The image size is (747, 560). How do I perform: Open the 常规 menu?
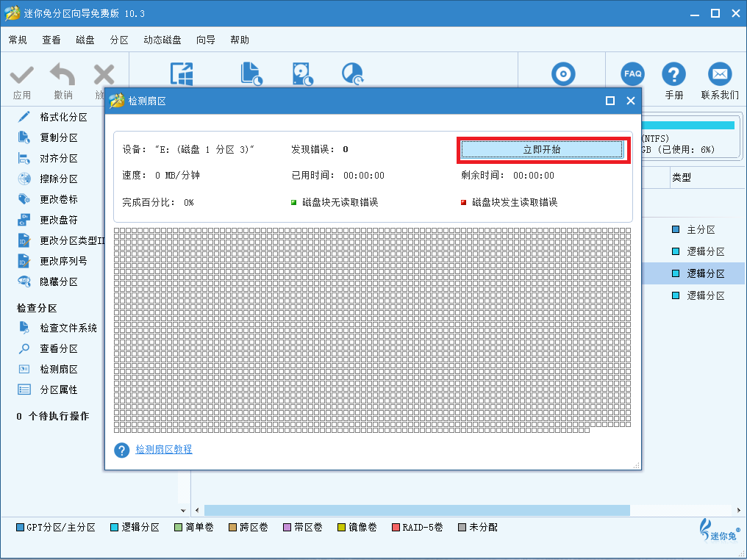coord(18,40)
